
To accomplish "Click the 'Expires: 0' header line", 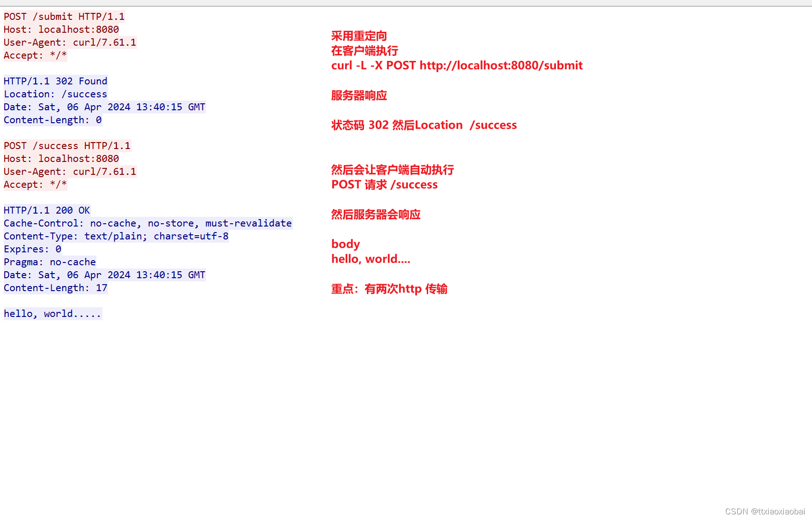I will [32, 249].
